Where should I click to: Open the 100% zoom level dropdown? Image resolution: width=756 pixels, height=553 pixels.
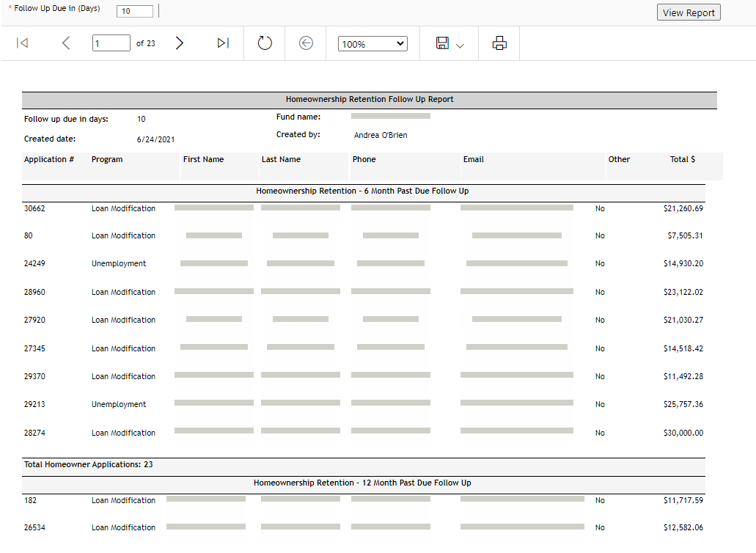pos(373,44)
